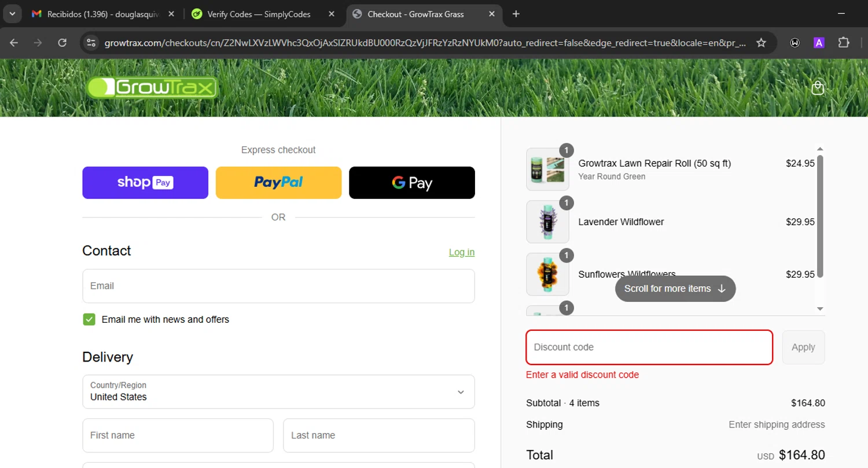Click the order list scroll up arrow
Viewport: 868px width, 468px height.
coord(820,149)
